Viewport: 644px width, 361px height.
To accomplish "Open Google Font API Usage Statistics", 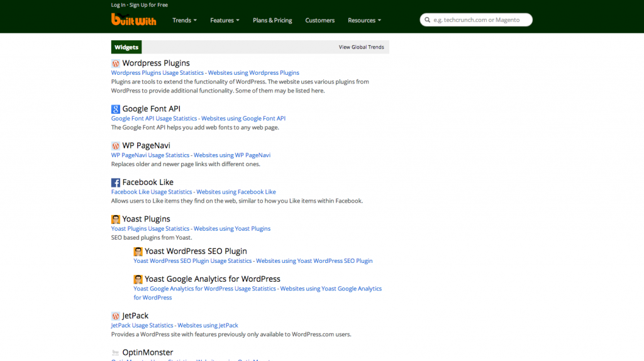I will coord(154,118).
